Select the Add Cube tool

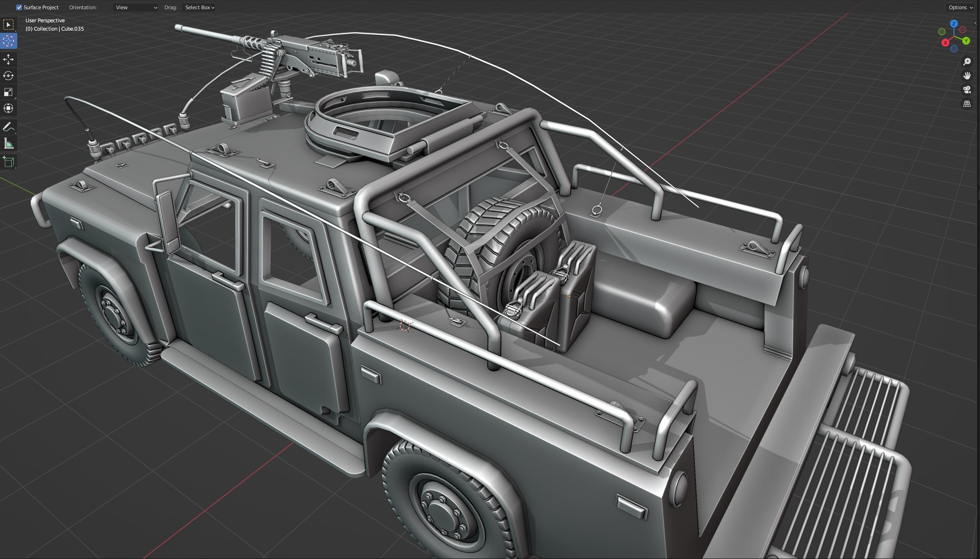click(8, 162)
